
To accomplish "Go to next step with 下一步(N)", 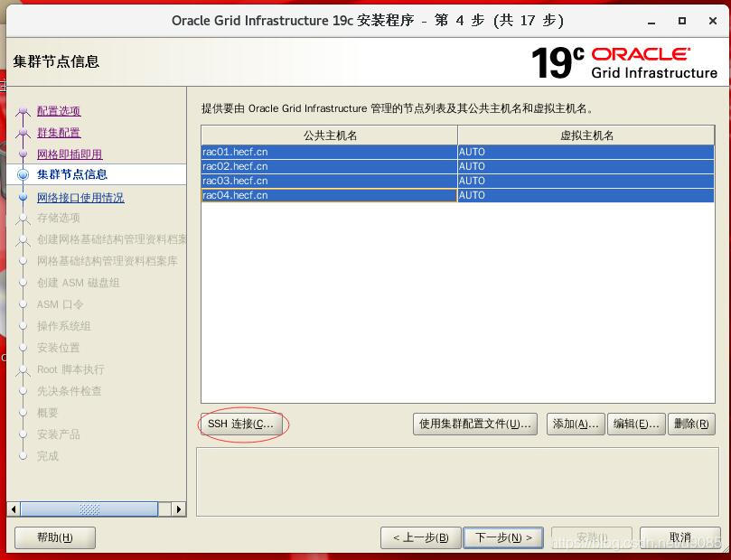I will coord(503,537).
